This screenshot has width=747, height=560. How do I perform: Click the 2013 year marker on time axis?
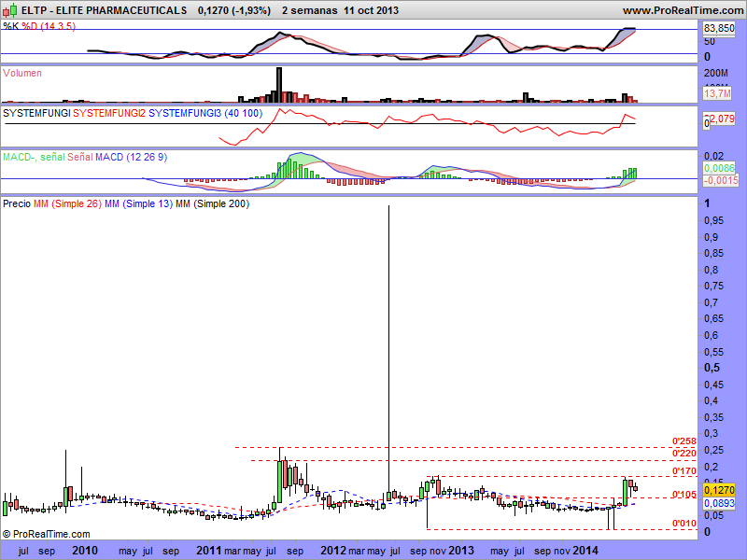[460, 551]
